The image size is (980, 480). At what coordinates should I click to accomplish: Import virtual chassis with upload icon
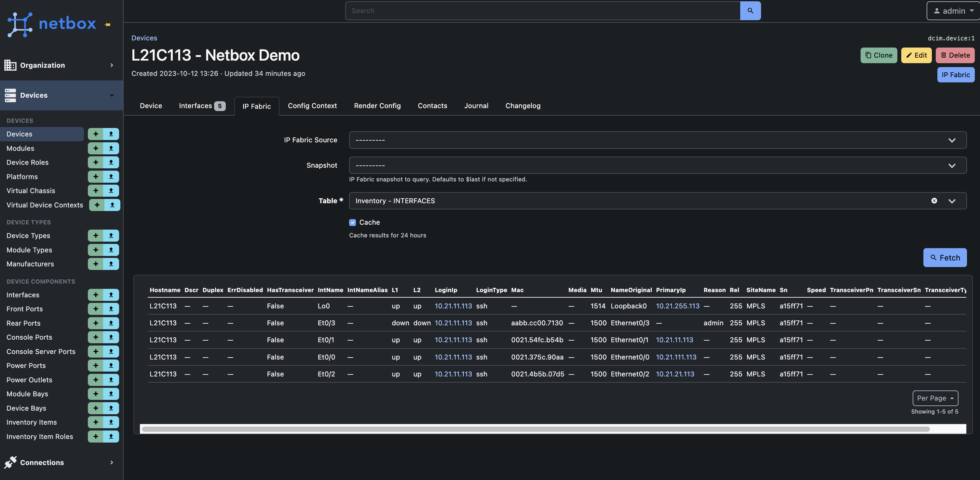coord(111,191)
